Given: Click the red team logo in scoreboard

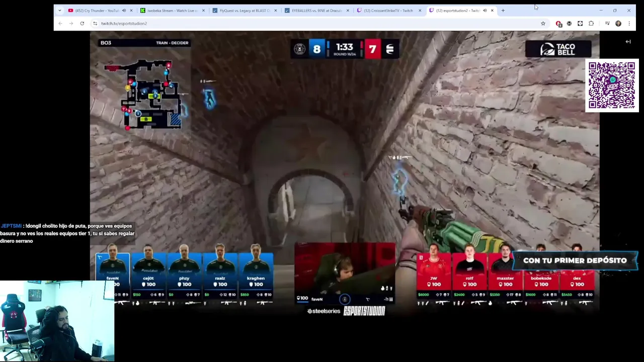Looking at the screenshot, I should point(390,49).
